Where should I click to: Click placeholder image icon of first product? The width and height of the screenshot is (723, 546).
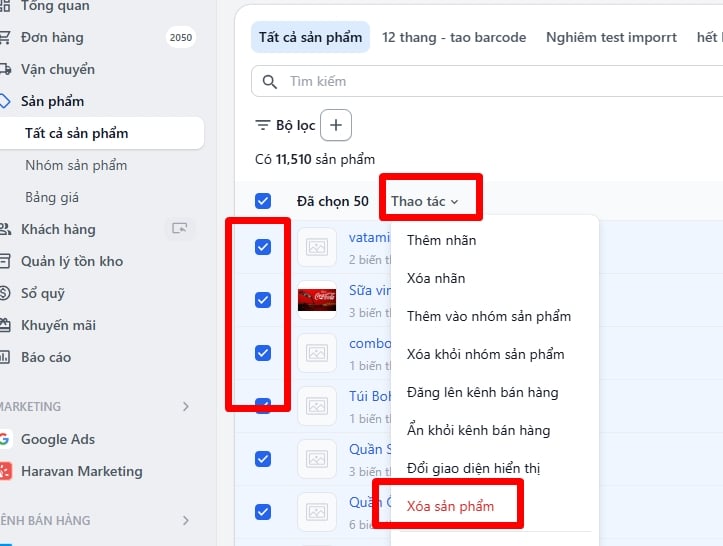tap(316, 247)
